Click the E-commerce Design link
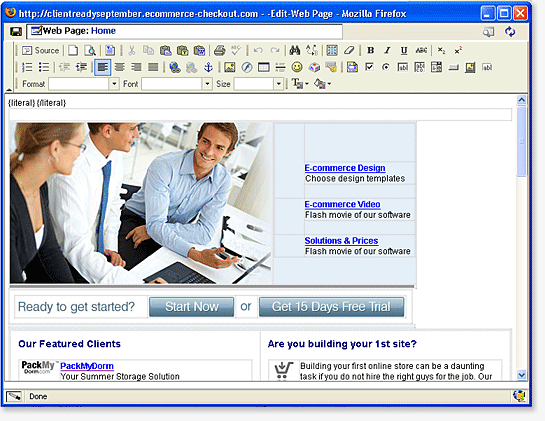This screenshot has width=545, height=421. tap(345, 168)
